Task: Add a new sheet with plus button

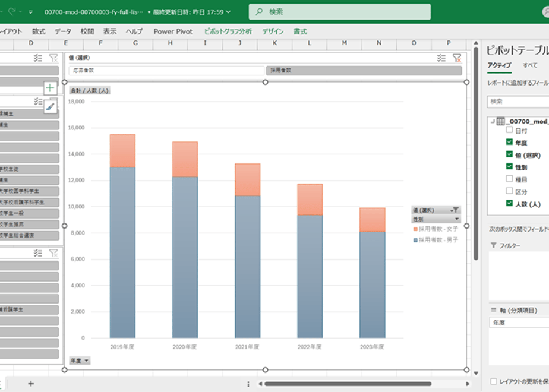Action: click(x=31, y=384)
